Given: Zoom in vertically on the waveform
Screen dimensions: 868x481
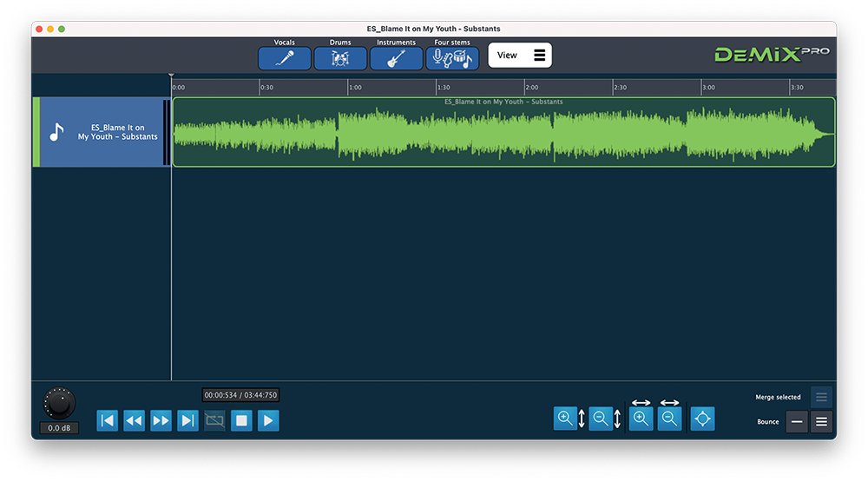Looking at the screenshot, I should (x=566, y=419).
